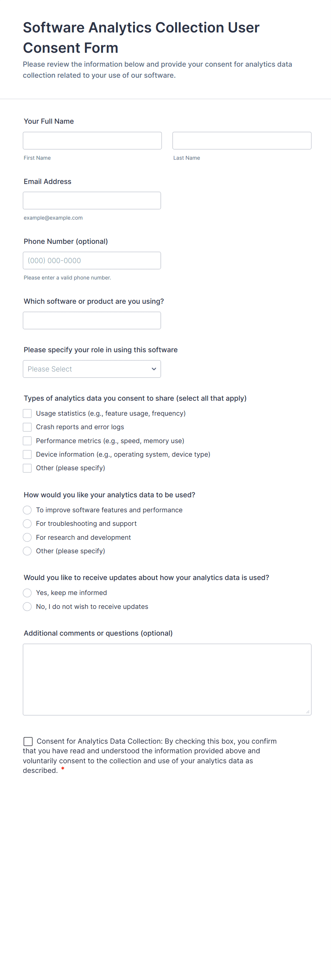Tick Crash reports and error logs
The height and width of the screenshot is (980, 331).
(27, 427)
